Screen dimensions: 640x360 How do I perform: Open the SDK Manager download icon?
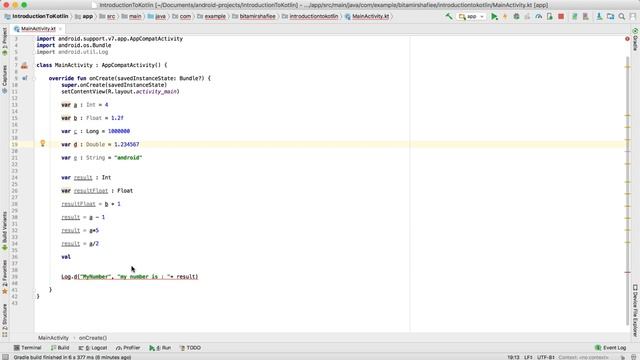(599, 16)
